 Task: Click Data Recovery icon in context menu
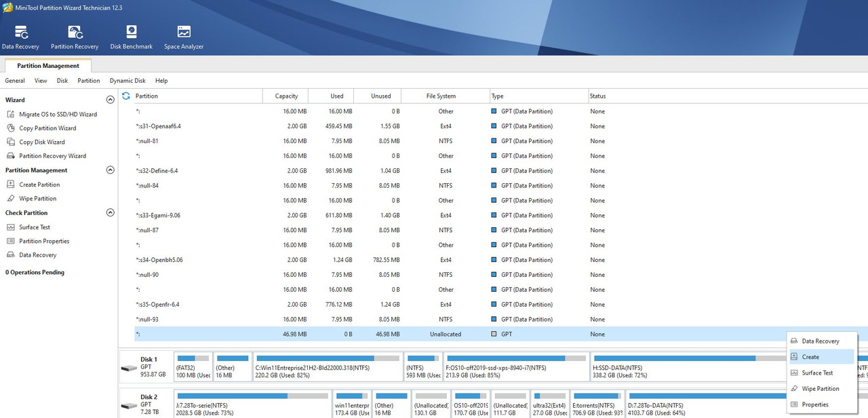tap(795, 341)
